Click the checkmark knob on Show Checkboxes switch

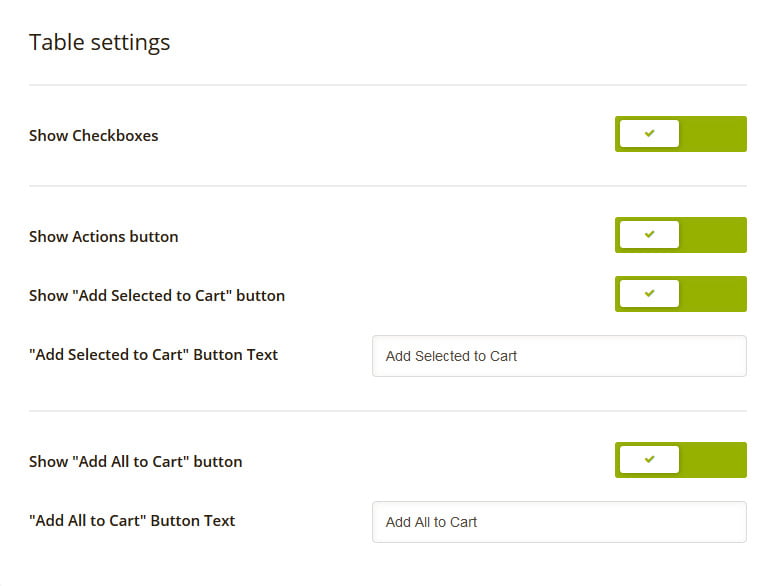(x=649, y=134)
